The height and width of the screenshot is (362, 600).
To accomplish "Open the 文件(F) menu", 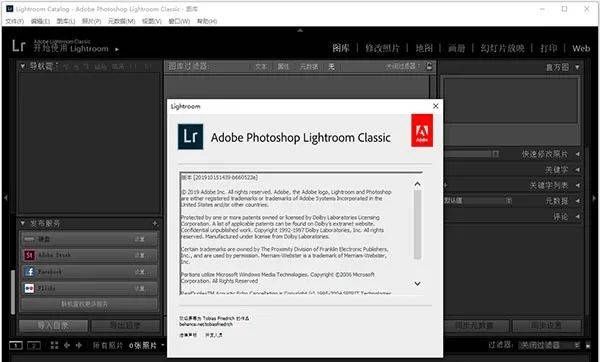I will [15, 21].
